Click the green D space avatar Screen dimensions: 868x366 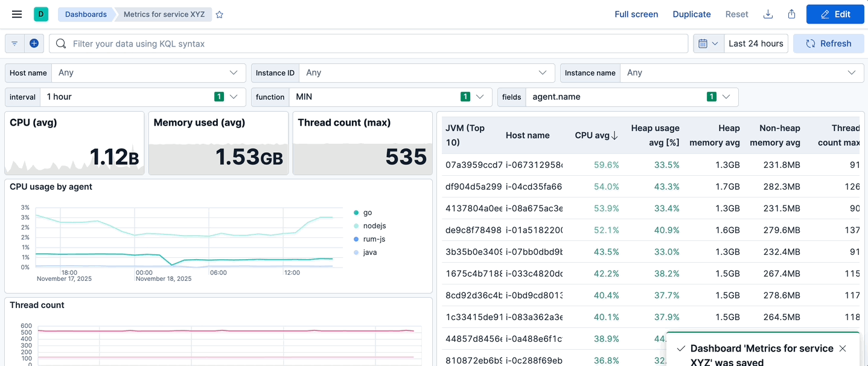[x=41, y=14]
